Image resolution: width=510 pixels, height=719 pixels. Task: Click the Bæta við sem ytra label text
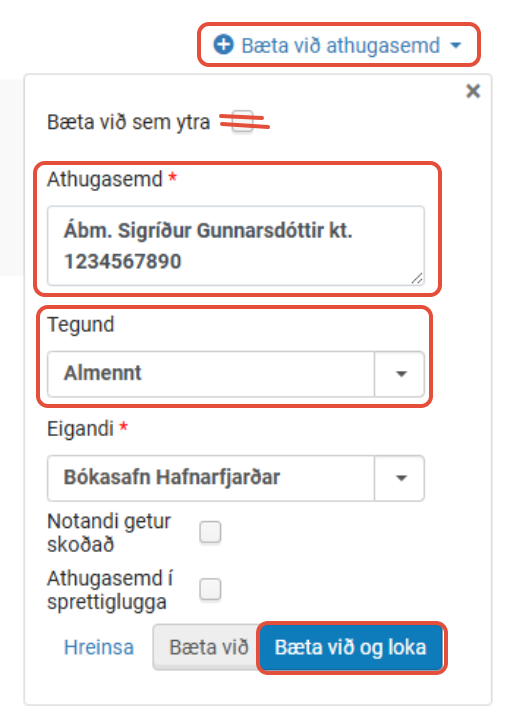pos(128,122)
